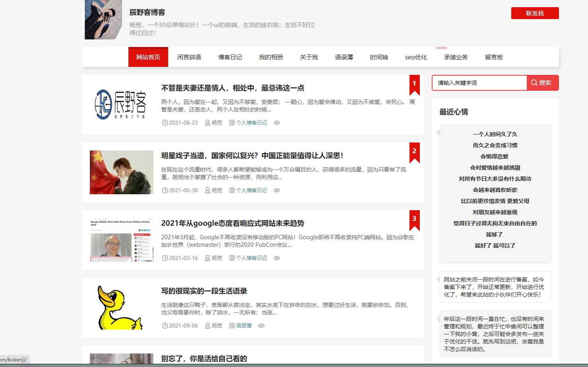Click the 联系我 red button
The image size is (588, 367).
point(535,13)
